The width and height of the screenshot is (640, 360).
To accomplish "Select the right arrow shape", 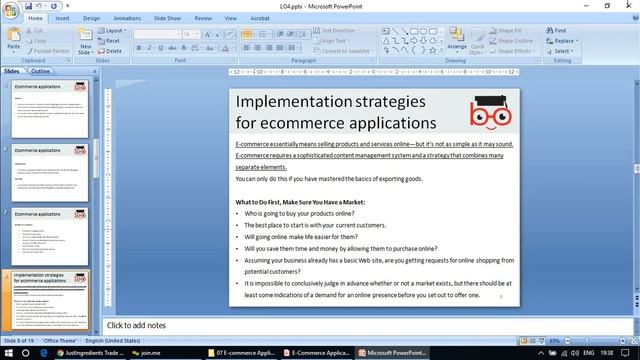I will tap(414, 41).
